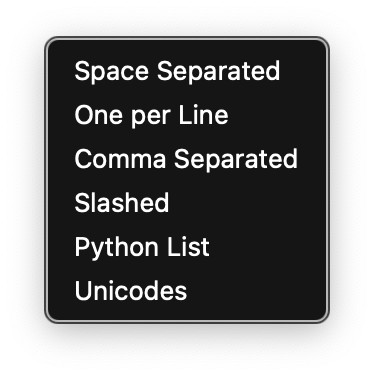Switch format to Comma Separated
The width and height of the screenshot is (374, 376).
click(x=187, y=159)
